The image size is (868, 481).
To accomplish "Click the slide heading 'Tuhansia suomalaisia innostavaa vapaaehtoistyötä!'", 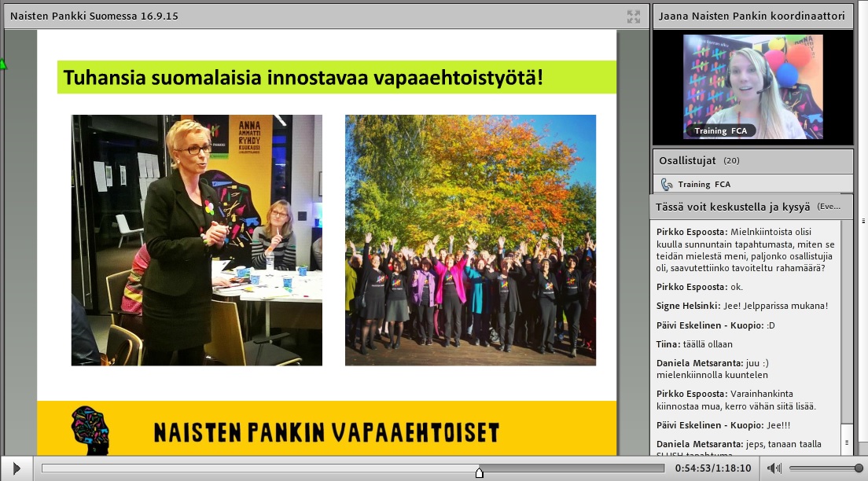I will 303,78.
